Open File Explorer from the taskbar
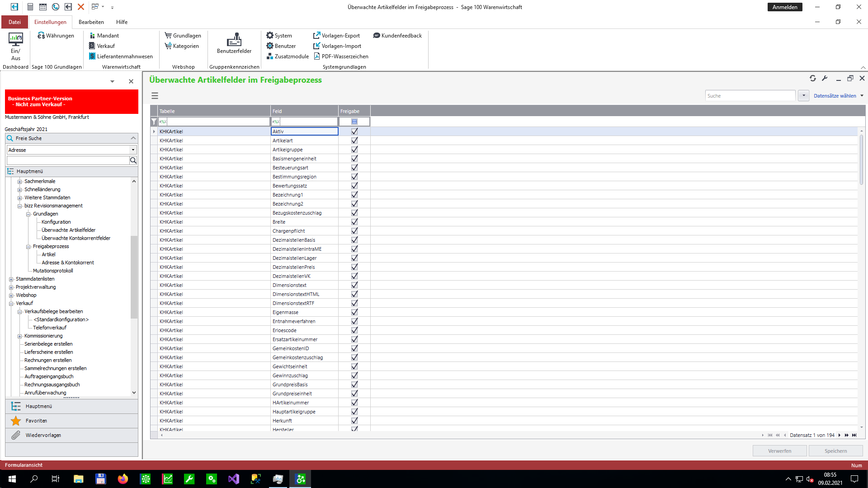This screenshot has width=868, height=488. tap(79, 479)
